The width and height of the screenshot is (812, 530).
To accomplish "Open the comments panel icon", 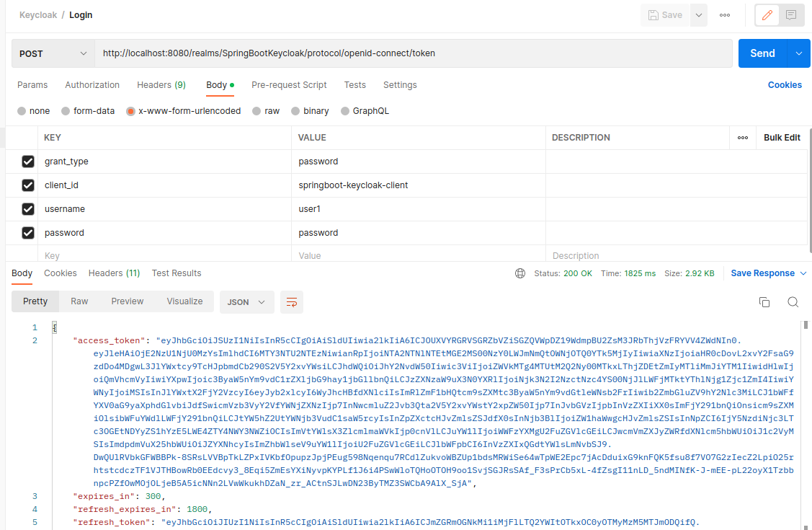I will tap(791, 15).
